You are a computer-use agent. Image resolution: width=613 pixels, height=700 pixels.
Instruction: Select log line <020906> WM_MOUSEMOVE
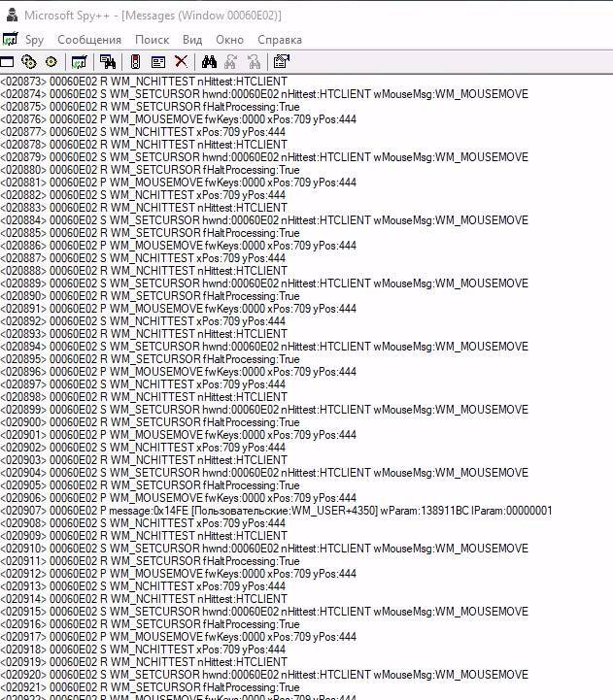click(179, 498)
